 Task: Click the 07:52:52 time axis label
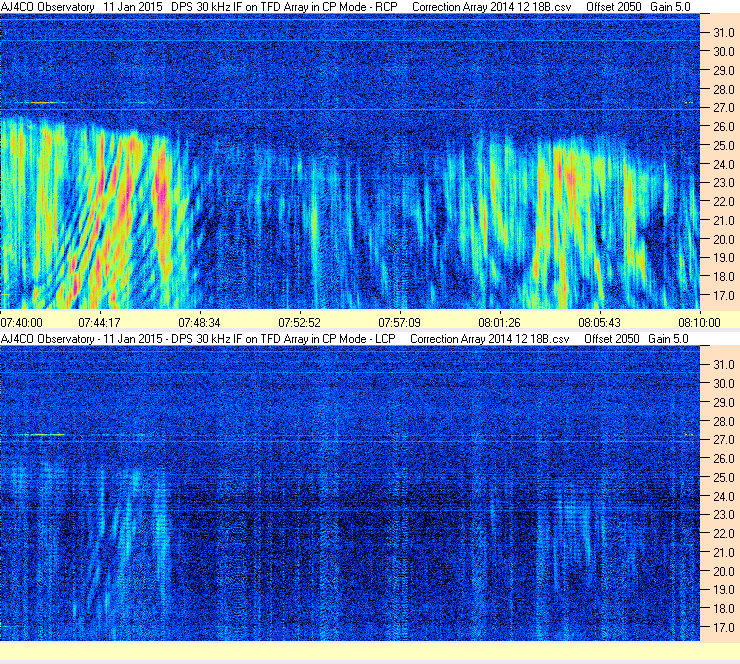[299, 323]
